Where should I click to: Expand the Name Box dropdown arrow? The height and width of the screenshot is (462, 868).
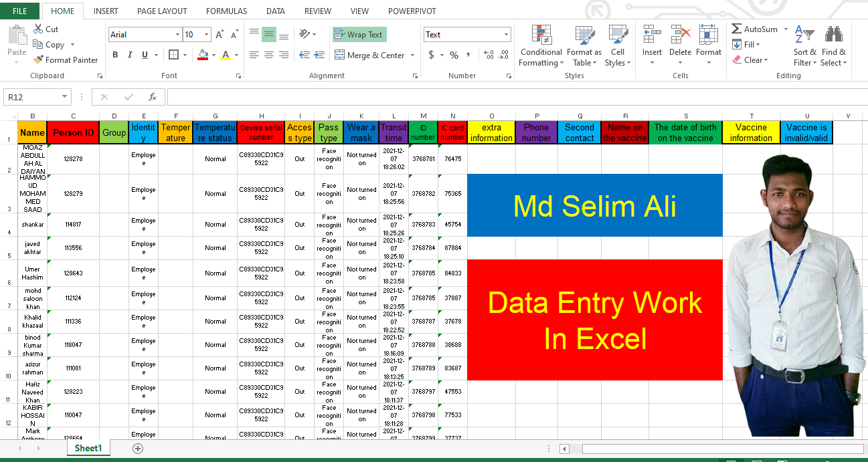pyautogui.click(x=64, y=97)
